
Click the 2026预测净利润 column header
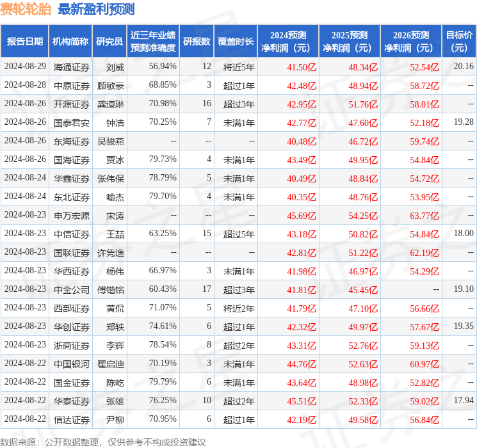[x=411, y=41]
